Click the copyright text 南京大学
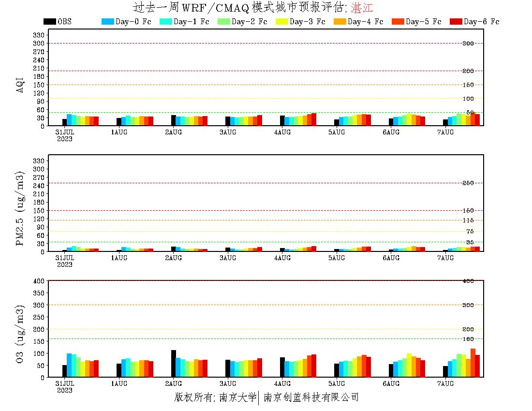532x411 pixels. pyautogui.click(x=238, y=397)
